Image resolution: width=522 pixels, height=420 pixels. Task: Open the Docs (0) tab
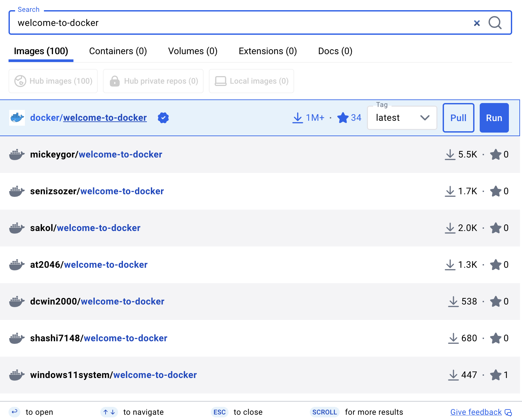tap(335, 51)
